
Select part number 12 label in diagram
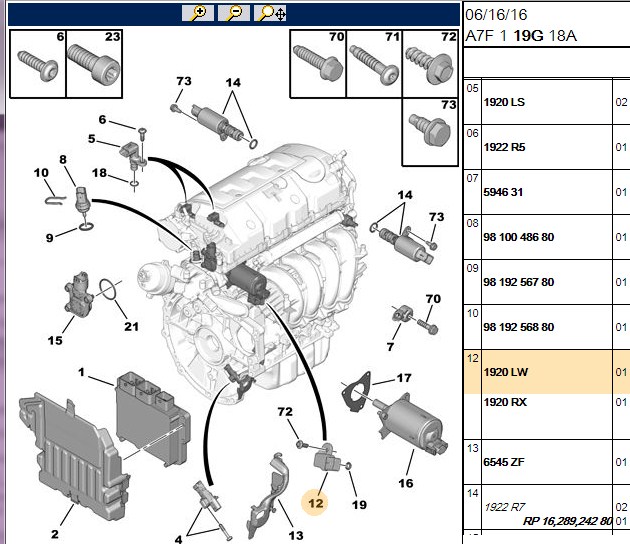click(x=315, y=503)
